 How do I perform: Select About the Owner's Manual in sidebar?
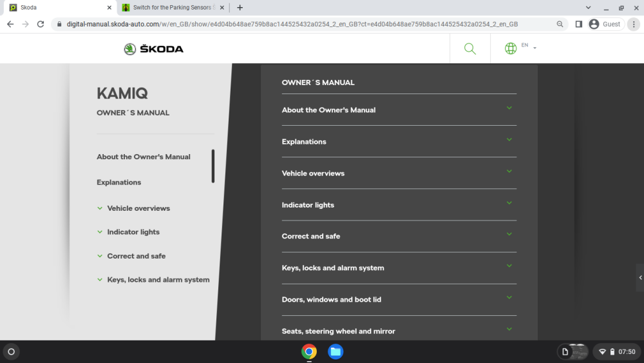(144, 157)
